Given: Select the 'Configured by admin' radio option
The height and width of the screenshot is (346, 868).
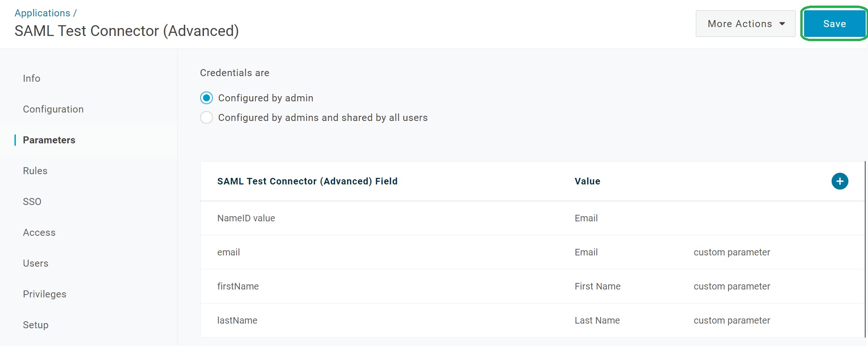Looking at the screenshot, I should (x=206, y=98).
